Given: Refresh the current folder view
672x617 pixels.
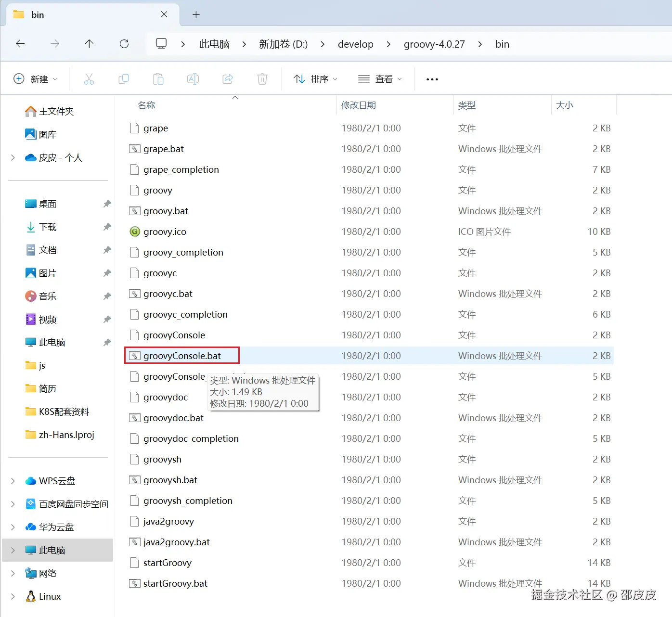Looking at the screenshot, I should [x=124, y=44].
